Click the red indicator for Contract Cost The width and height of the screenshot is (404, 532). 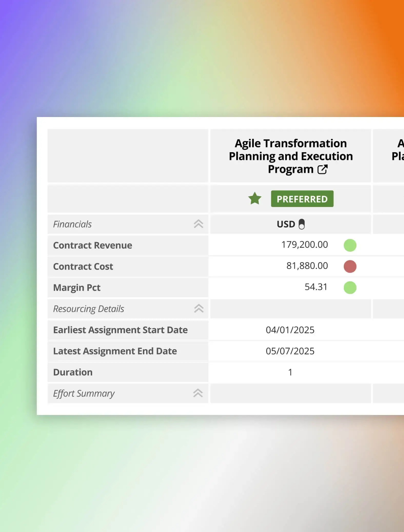coord(350,266)
